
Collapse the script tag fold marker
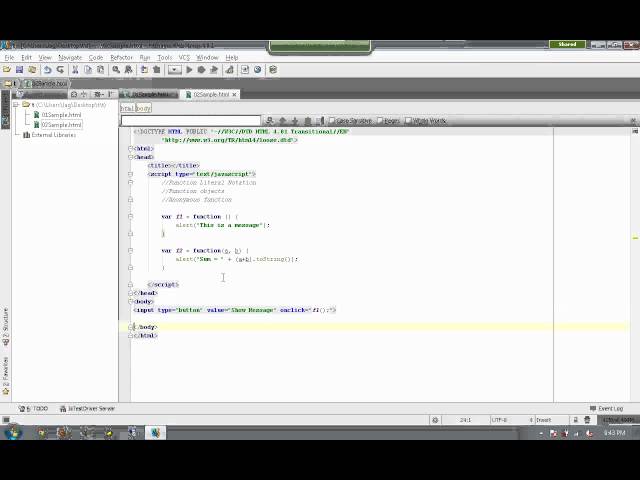pos(131,174)
